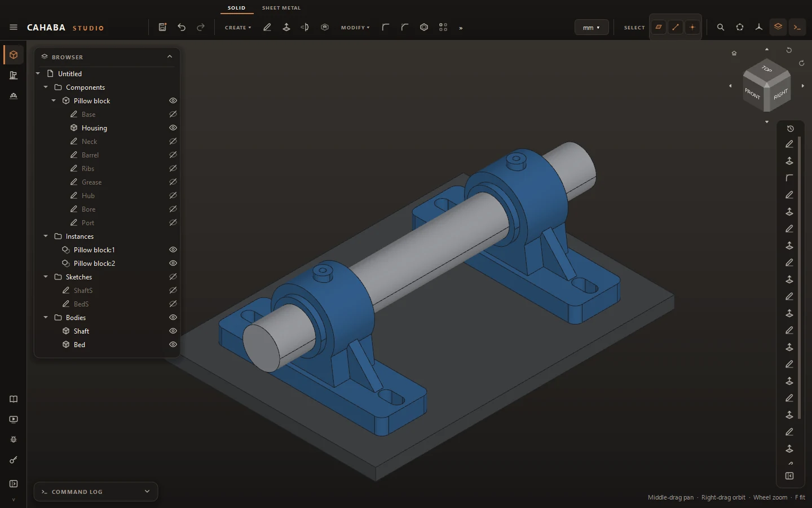
Task: Click the undo arrow icon
Action: 182,27
